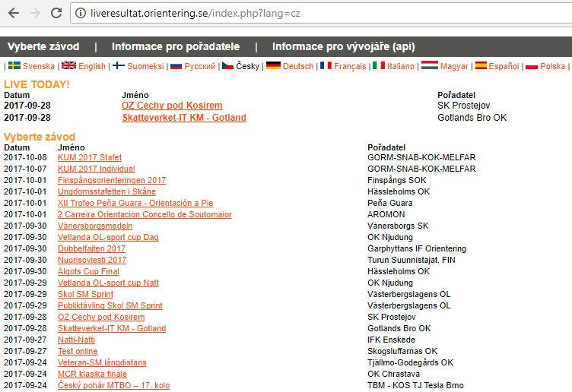Open KUM 2017 Individuel results
This screenshot has width=572, height=392.
tap(97, 169)
